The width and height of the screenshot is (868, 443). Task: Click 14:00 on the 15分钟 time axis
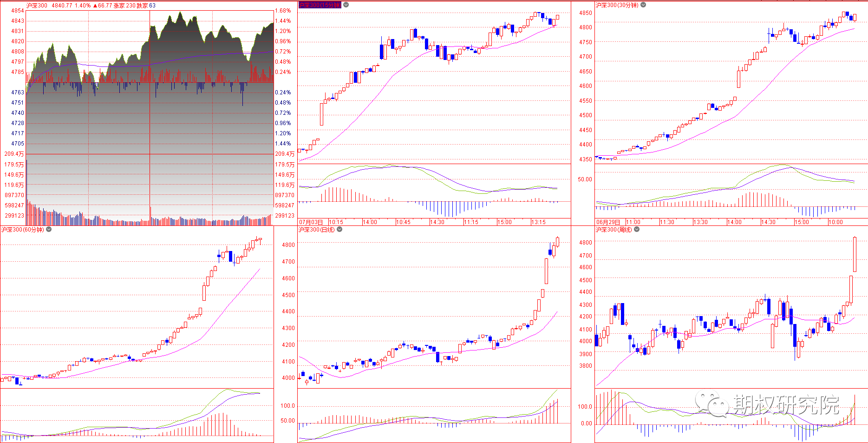pyautogui.click(x=370, y=222)
